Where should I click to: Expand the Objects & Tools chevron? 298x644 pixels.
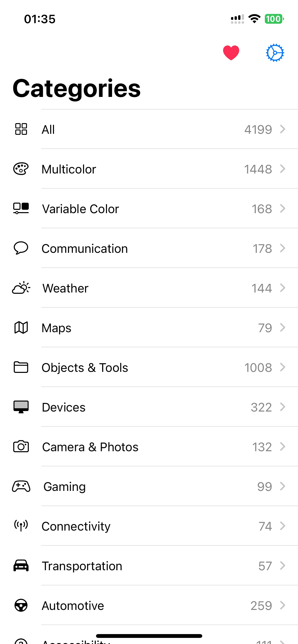pos(282,367)
